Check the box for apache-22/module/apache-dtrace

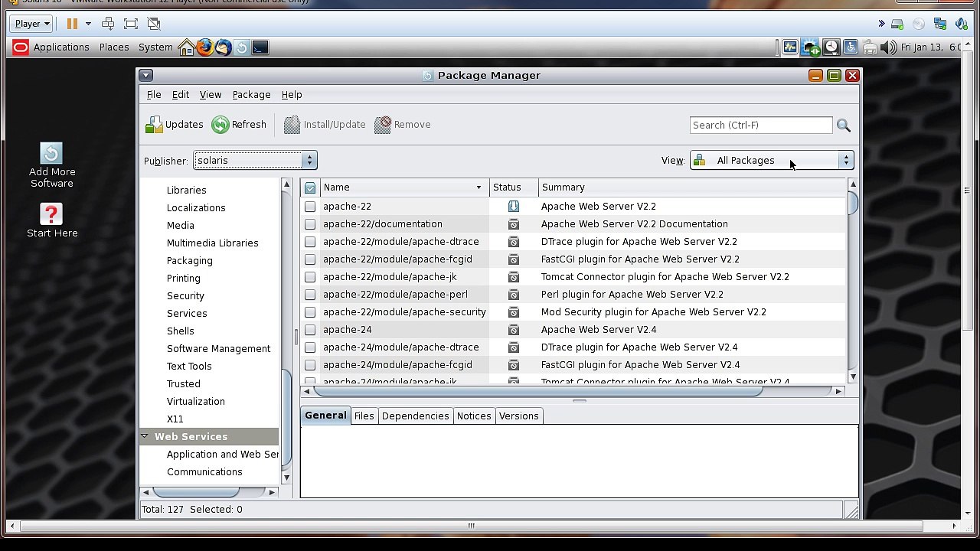click(310, 242)
